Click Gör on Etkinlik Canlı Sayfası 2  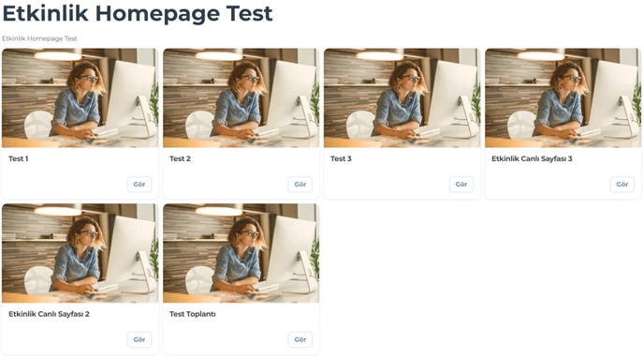pyautogui.click(x=139, y=339)
